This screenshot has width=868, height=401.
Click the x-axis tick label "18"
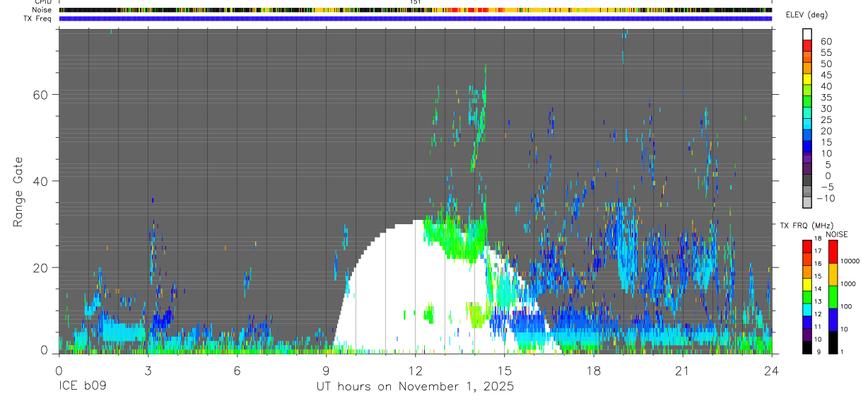pyautogui.click(x=594, y=370)
